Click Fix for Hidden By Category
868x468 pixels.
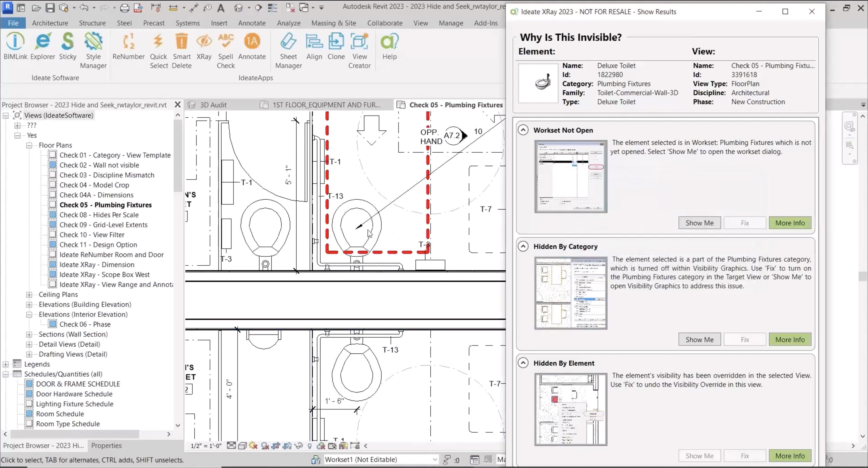point(745,340)
